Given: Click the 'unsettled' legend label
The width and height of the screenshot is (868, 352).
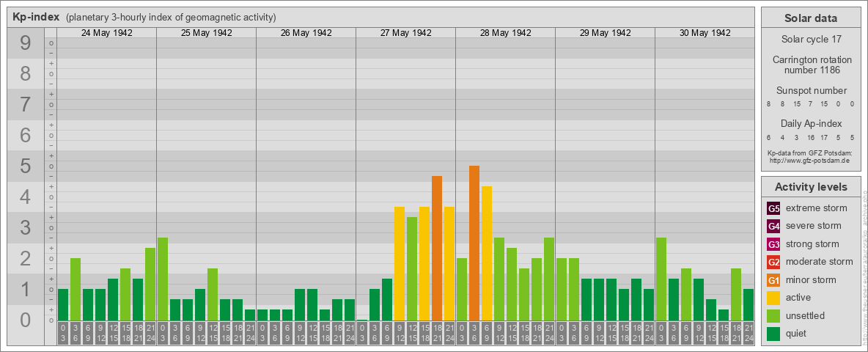Looking at the screenshot, I should tap(806, 315).
